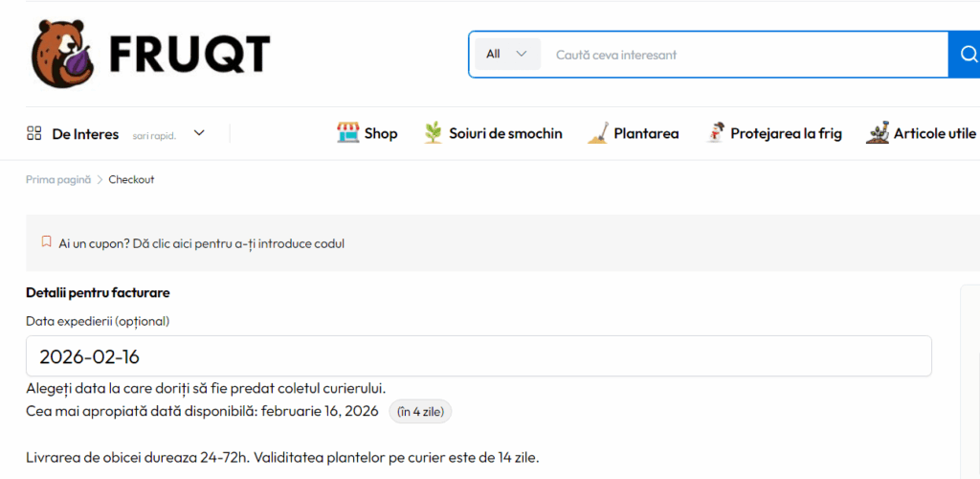Expand the De Interes chevron

(199, 133)
